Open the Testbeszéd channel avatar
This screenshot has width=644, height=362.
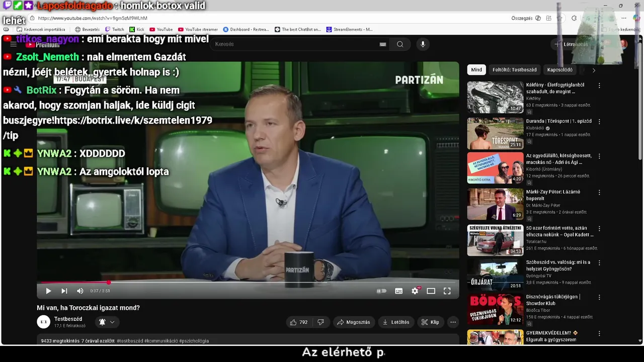[44, 322]
